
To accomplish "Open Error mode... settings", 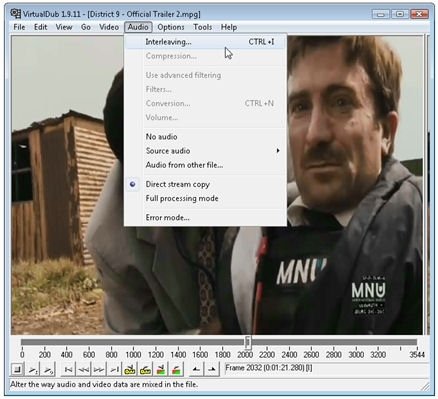I will click(205, 218).
